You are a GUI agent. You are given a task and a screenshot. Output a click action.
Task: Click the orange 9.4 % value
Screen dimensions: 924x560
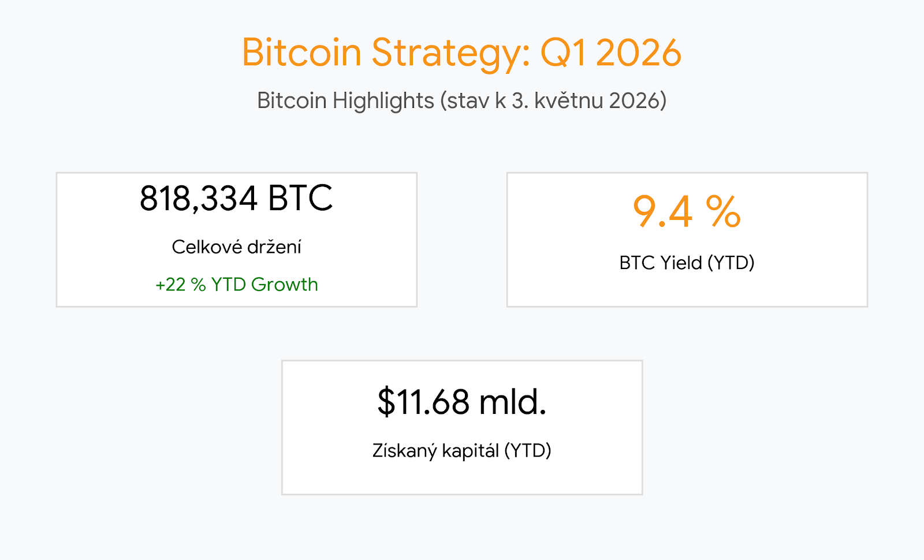(x=687, y=212)
